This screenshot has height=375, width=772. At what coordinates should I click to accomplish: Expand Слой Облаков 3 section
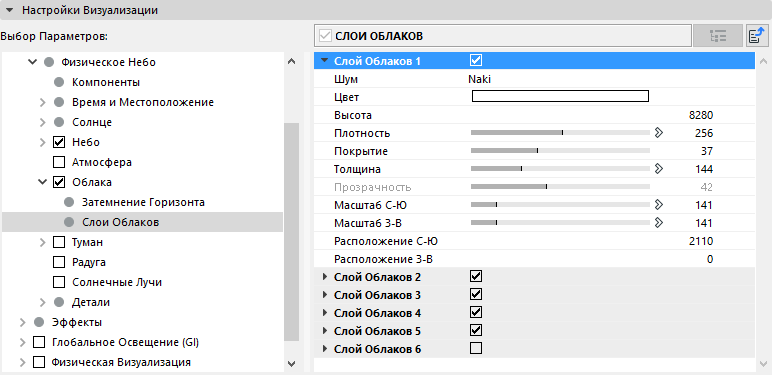(x=324, y=295)
